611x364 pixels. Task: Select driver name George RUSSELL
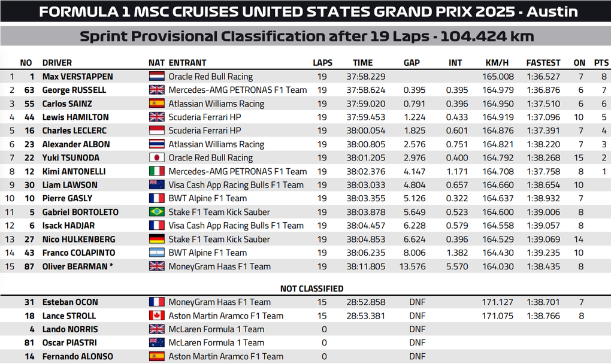[74, 90]
